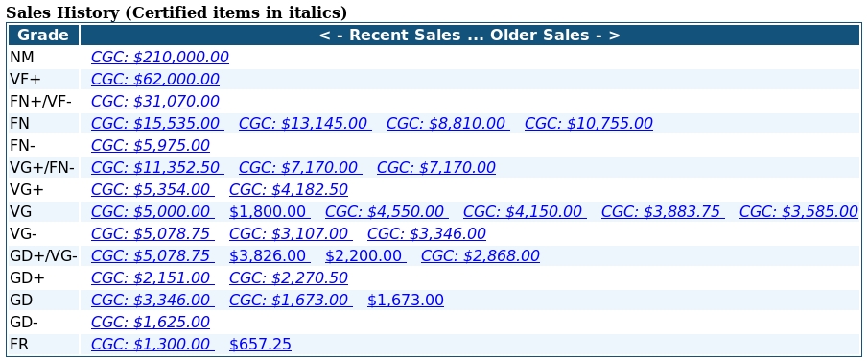
Task: Open the GD+/VG- $3,826.00 sale
Action: tap(270, 255)
